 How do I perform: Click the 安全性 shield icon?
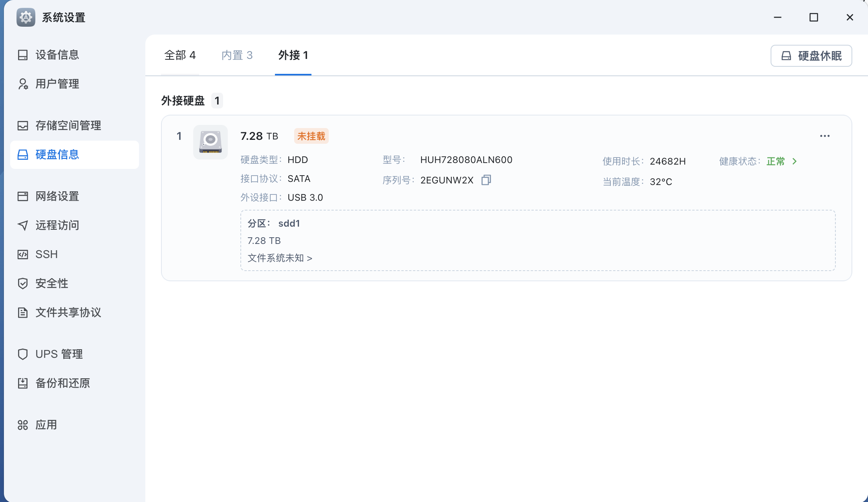[x=23, y=283]
